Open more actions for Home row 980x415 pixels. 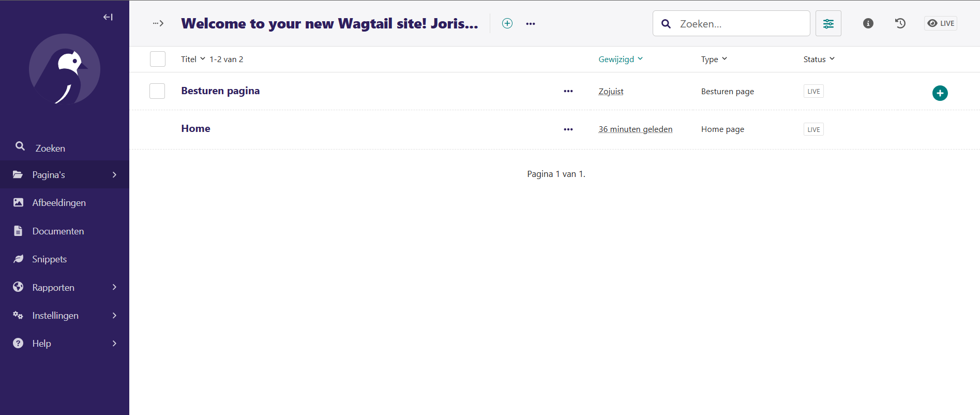(568, 129)
